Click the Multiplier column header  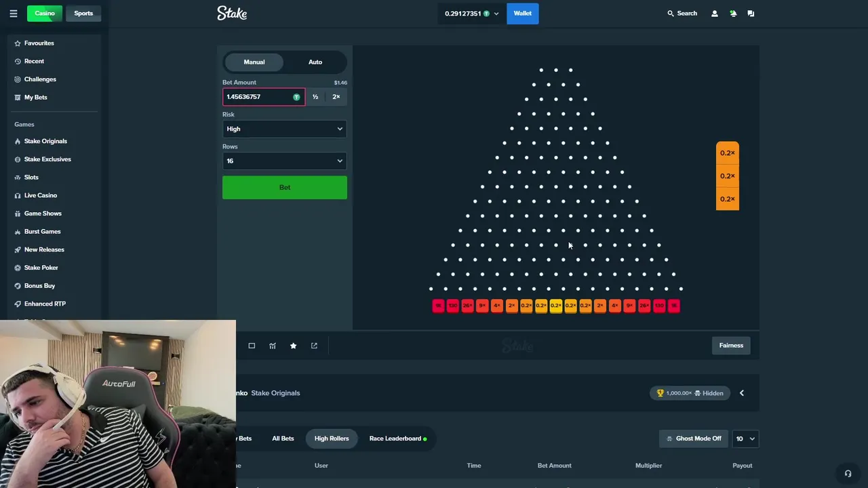648,466
